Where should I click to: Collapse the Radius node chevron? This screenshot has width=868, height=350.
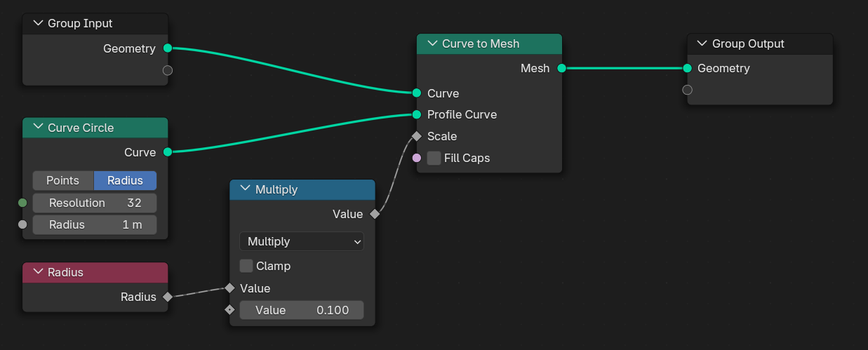(x=38, y=272)
